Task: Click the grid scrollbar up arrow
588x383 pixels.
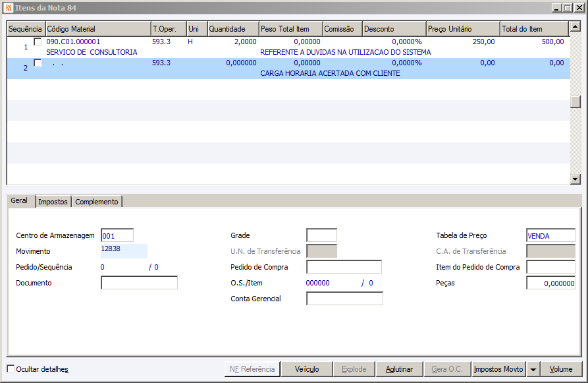Action: 575,26
